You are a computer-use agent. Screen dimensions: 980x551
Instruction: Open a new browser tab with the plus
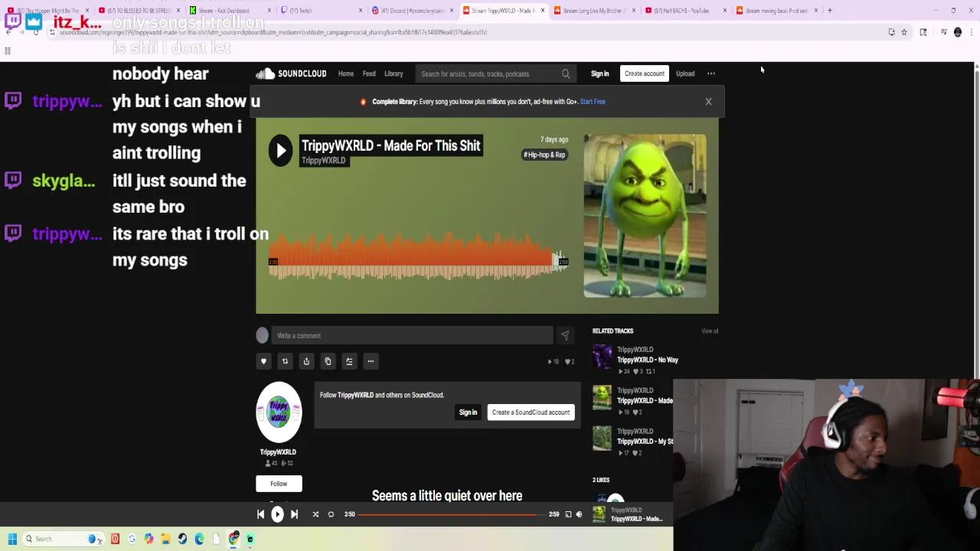[830, 11]
